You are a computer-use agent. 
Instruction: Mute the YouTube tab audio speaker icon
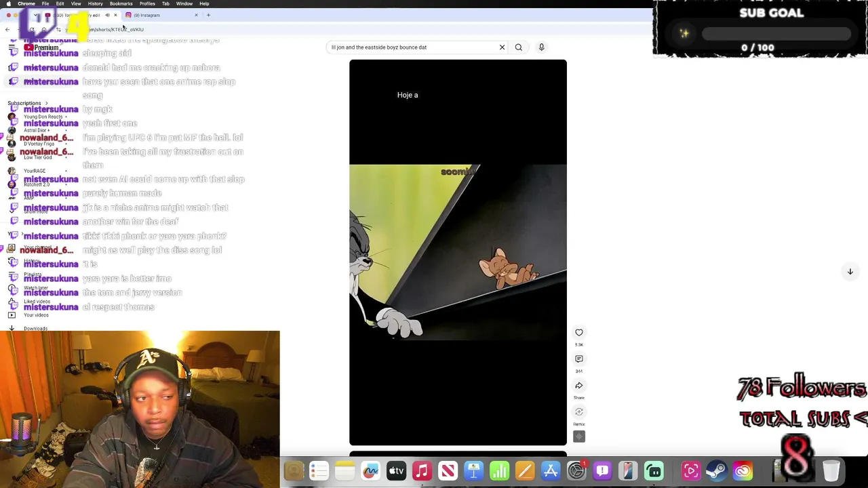click(x=107, y=15)
